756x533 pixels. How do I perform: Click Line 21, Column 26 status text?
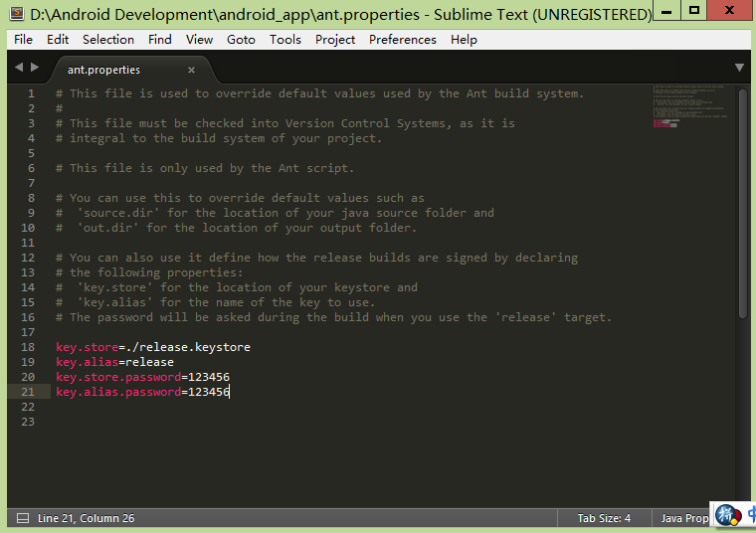[x=87, y=518]
